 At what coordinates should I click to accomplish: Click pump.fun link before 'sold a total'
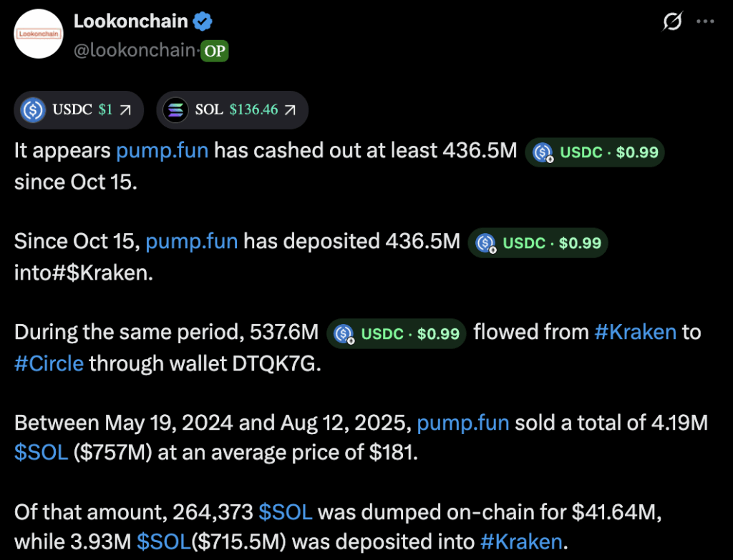462,423
